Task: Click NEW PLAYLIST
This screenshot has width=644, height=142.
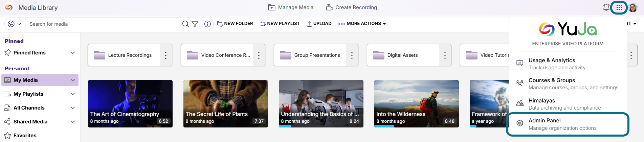Action: [280, 24]
